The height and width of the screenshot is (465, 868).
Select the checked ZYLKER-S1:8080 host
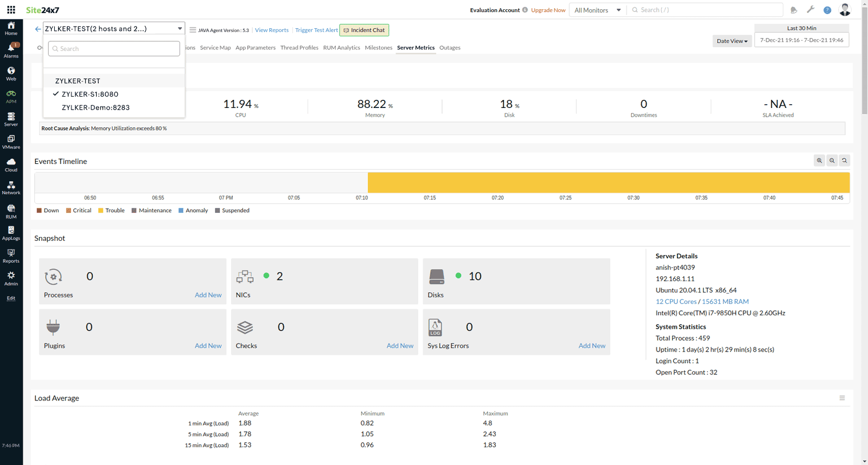[90, 94]
